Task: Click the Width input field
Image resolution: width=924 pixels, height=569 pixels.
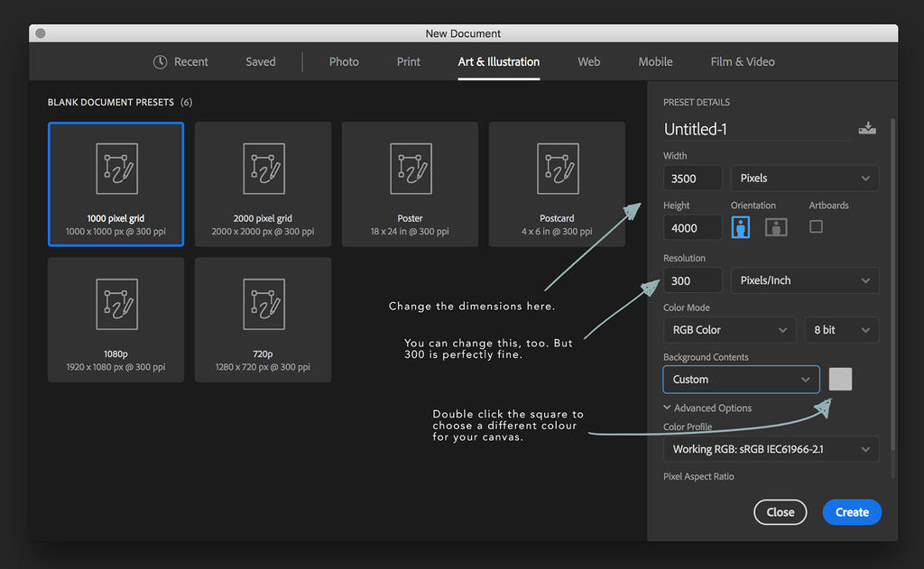Action: tap(693, 179)
